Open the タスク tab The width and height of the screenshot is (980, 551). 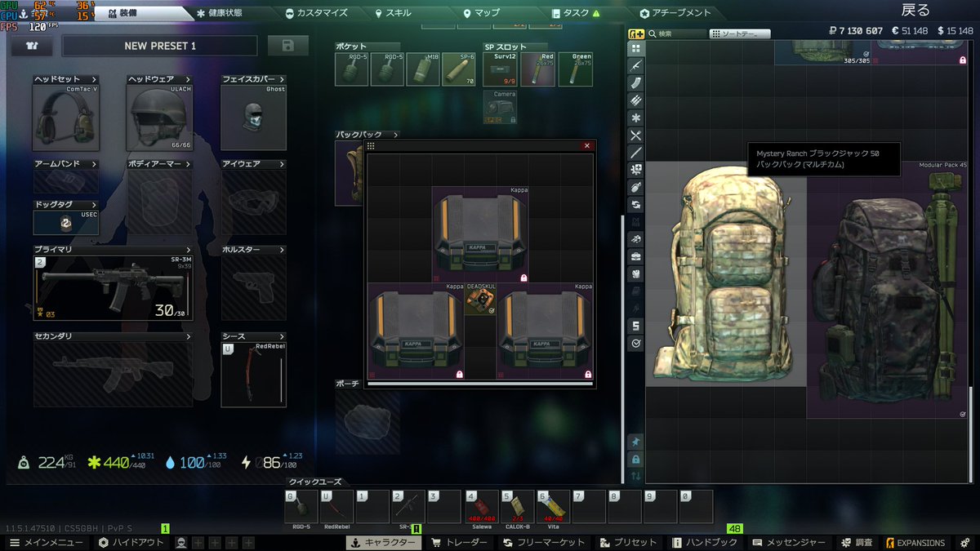(575, 13)
